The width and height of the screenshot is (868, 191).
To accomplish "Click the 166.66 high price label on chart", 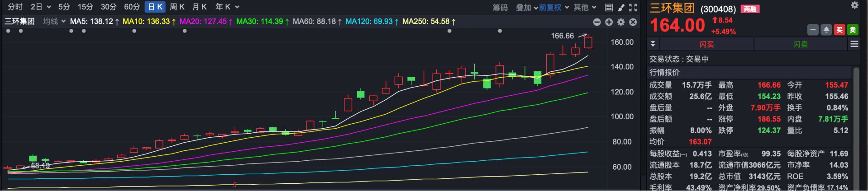I will click(562, 36).
